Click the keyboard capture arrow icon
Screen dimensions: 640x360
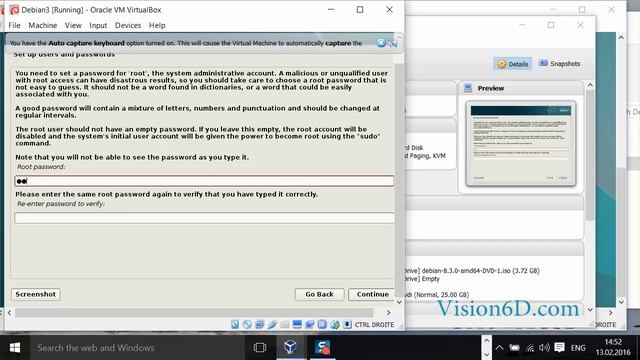[x=347, y=324]
